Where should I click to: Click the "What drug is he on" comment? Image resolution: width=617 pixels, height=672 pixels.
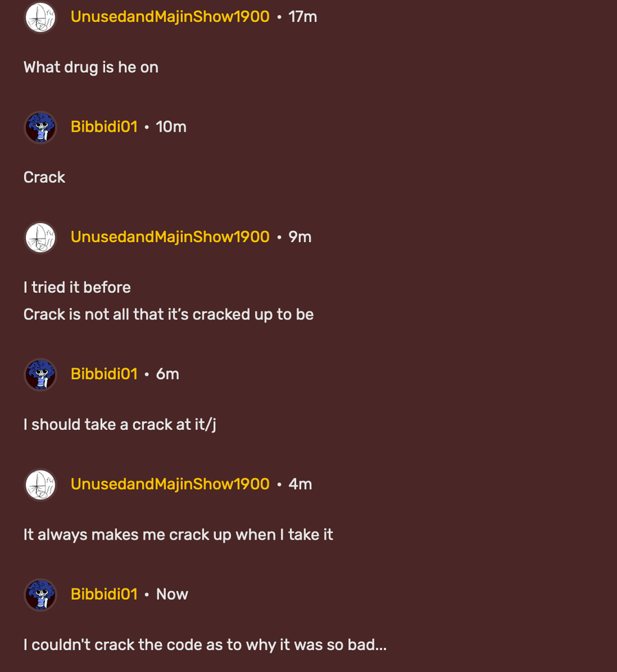point(90,67)
